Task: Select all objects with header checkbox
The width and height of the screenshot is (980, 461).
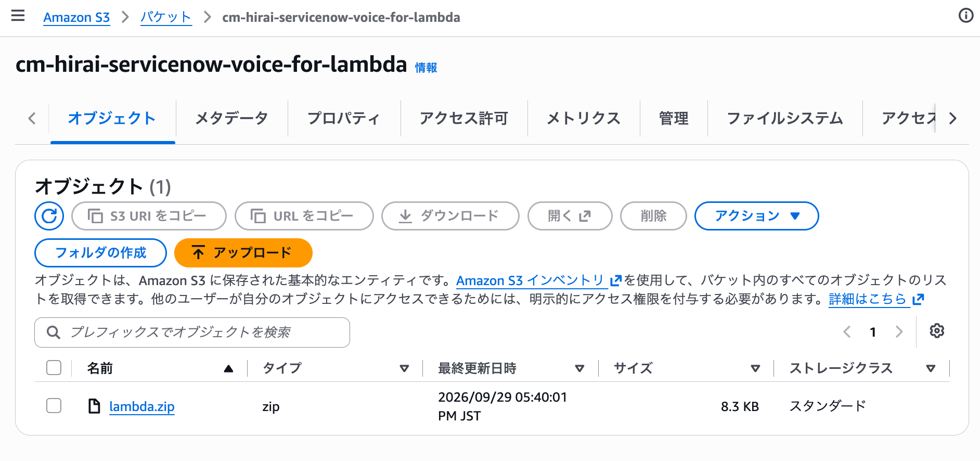Action: point(54,368)
